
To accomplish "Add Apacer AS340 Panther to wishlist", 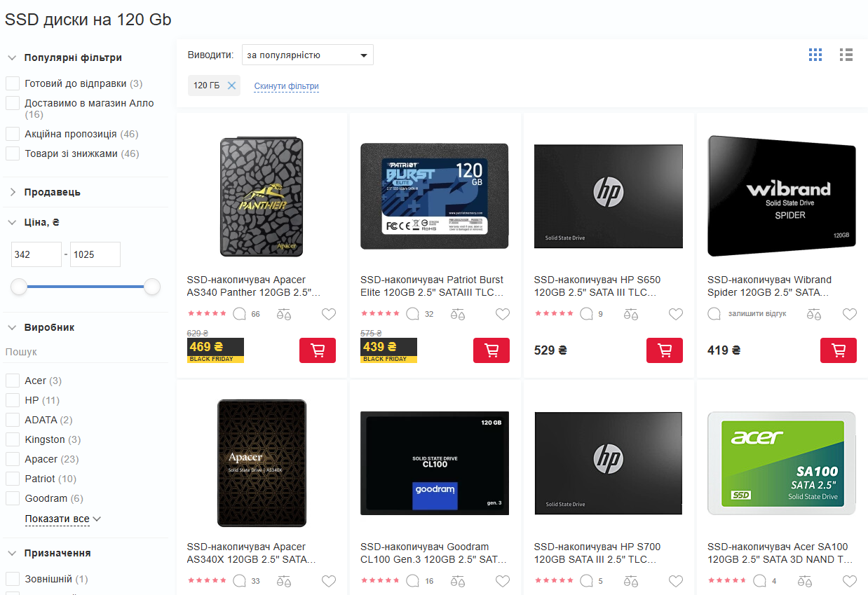I will tap(329, 314).
